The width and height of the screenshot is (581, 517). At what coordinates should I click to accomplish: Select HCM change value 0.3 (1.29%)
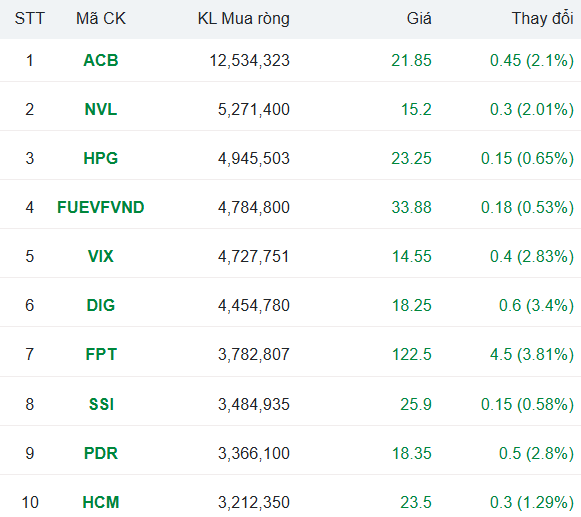tap(532, 503)
